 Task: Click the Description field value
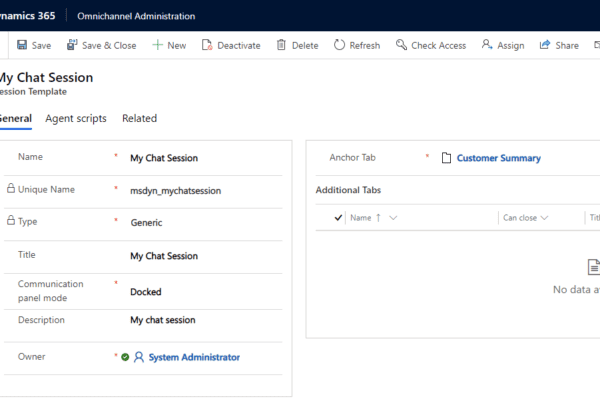coord(163,320)
